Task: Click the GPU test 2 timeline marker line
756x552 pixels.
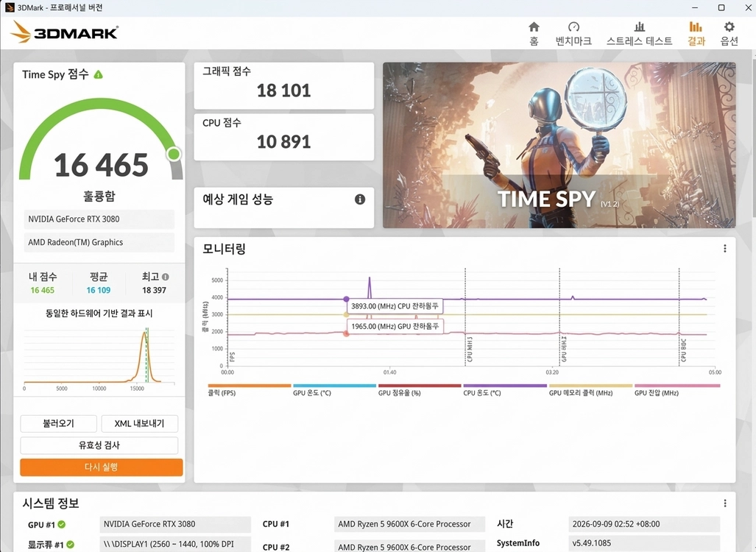Action: [559, 316]
